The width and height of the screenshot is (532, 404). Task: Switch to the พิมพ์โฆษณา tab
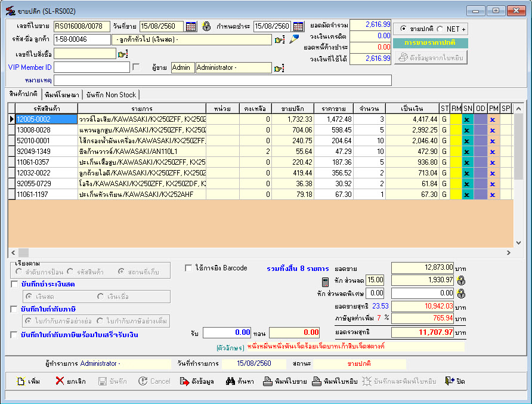tap(62, 95)
